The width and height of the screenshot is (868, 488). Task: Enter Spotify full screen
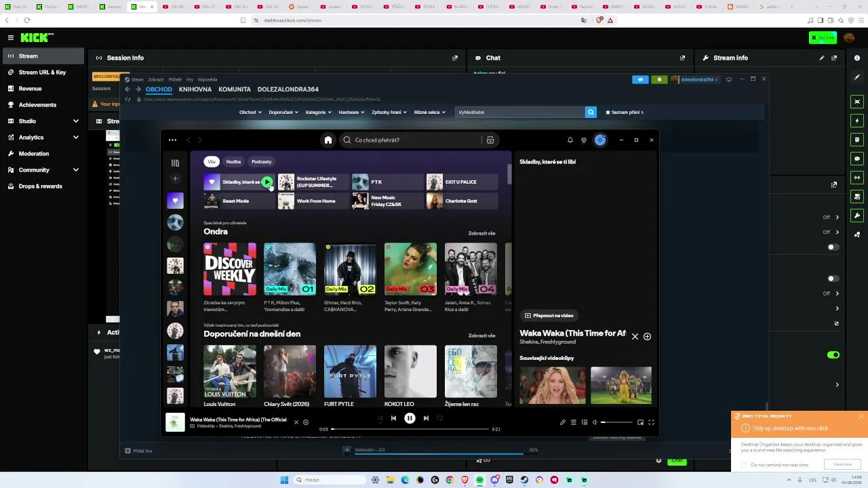pos(651,422)
